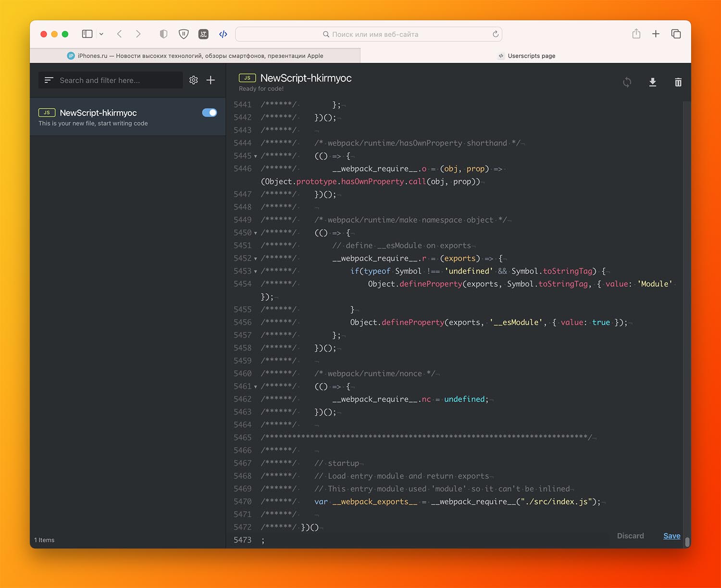Add a new script with plus icon
This screenshot has width=721, height=588.
click(211, 80)
